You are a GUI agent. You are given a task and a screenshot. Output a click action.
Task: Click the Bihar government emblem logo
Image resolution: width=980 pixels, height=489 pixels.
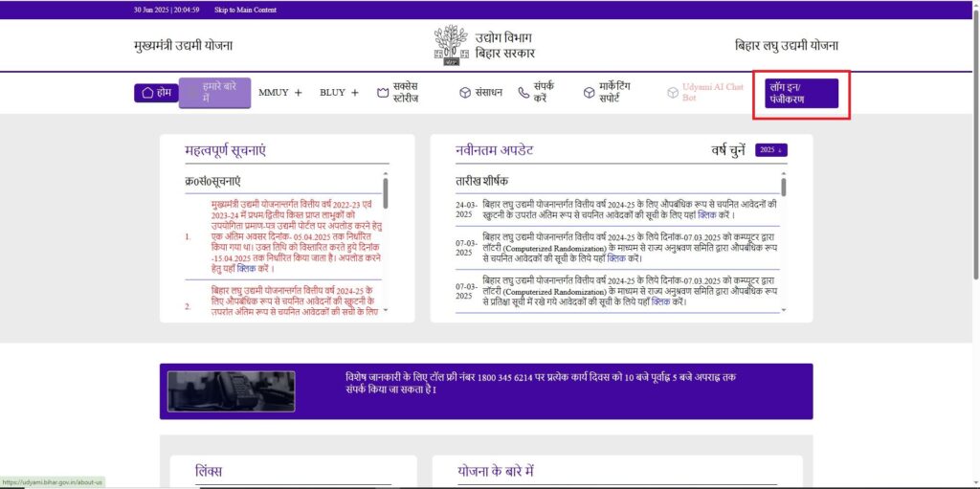[x=451, y=45]
